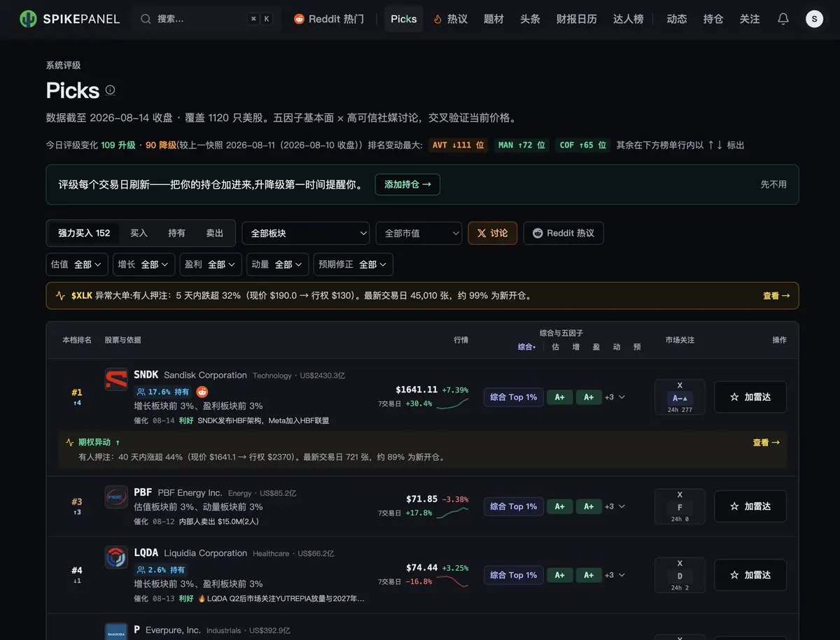Open the 增长 filter dropdown
The image size is (840, 640).
pos(144,264)
